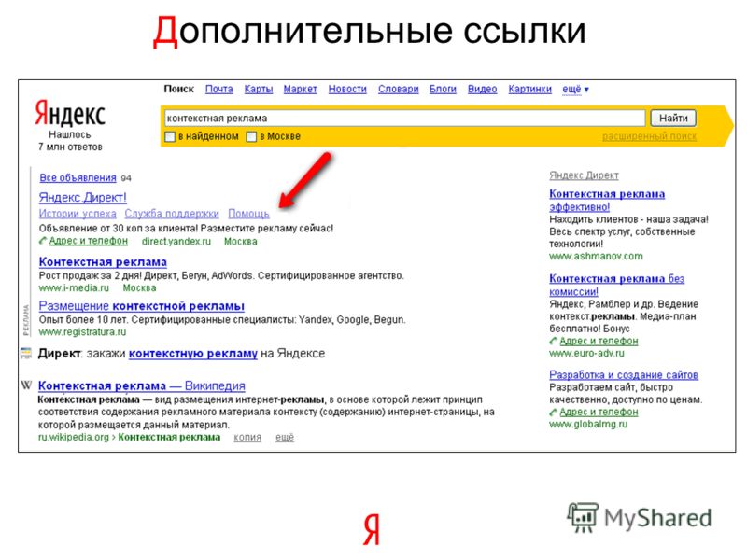The image size is (747, 560).
Task: Open 'Адрес и телефон' under Яндекс.Директ ad
Action: 89,241
